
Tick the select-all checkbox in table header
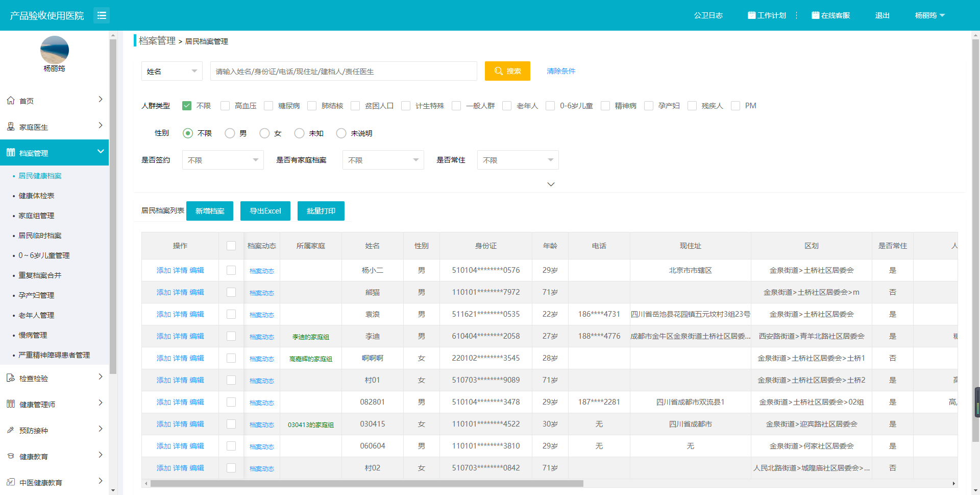pos(231,246)
